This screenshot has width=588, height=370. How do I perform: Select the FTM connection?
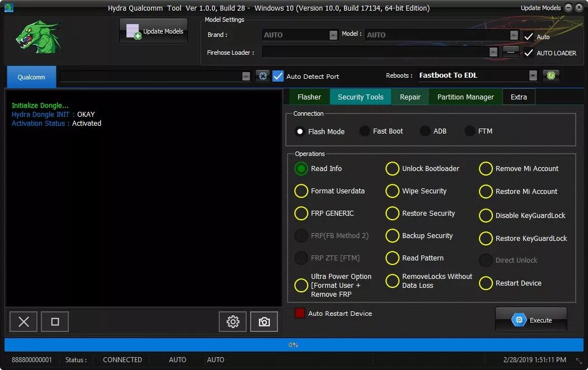(x=470, y=131)
